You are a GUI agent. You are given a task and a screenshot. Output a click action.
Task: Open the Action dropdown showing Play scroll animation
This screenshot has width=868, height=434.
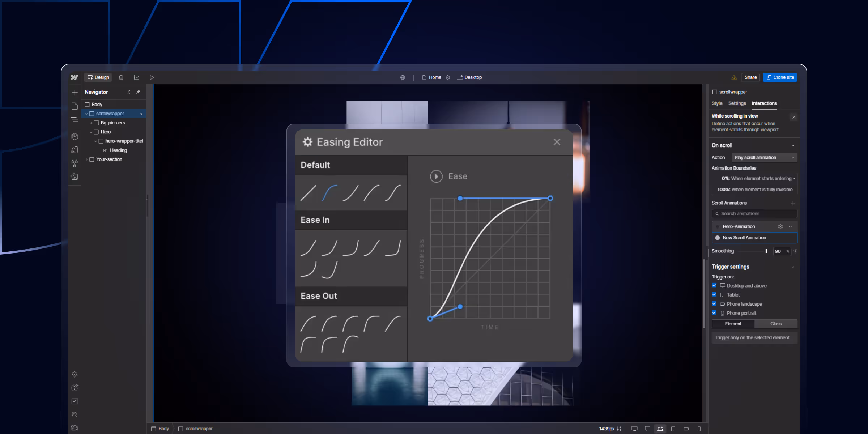pos(764,157)
